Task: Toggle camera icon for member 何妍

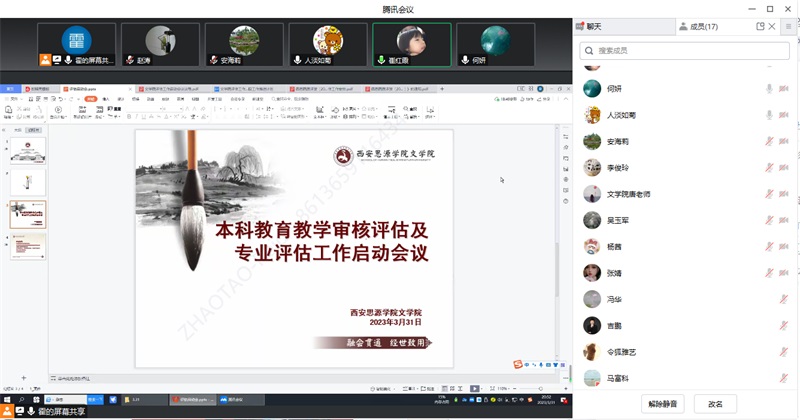Action: click(784, 89)
